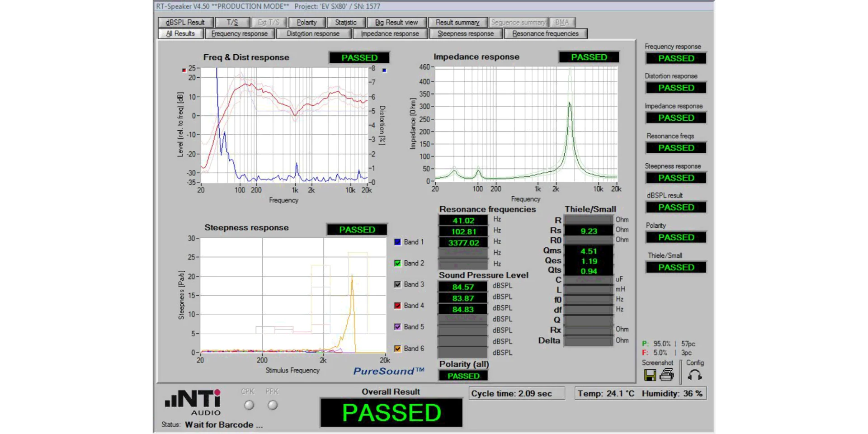
Task: Click the red level axis marker
Action: [184, 70]
